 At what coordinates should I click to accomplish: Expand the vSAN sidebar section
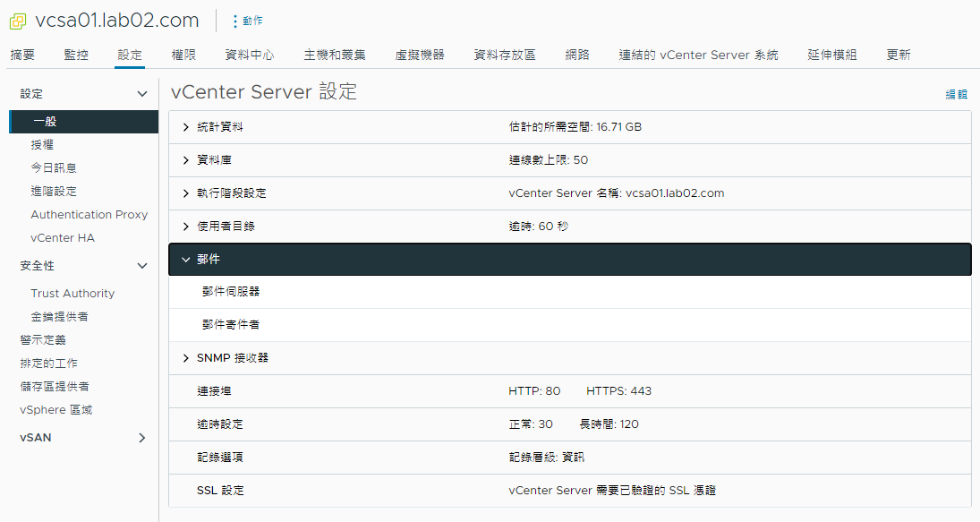click(142, 438)
